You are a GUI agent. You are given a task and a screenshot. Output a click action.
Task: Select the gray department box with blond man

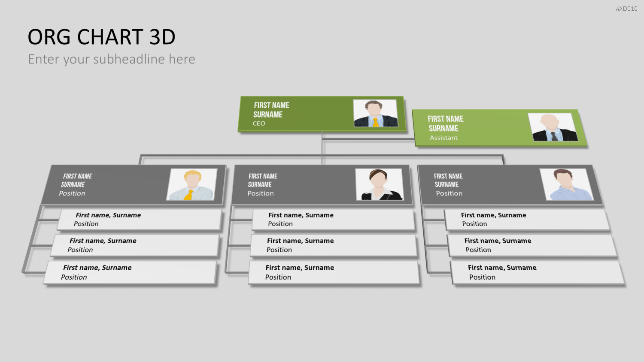point(134,184)
